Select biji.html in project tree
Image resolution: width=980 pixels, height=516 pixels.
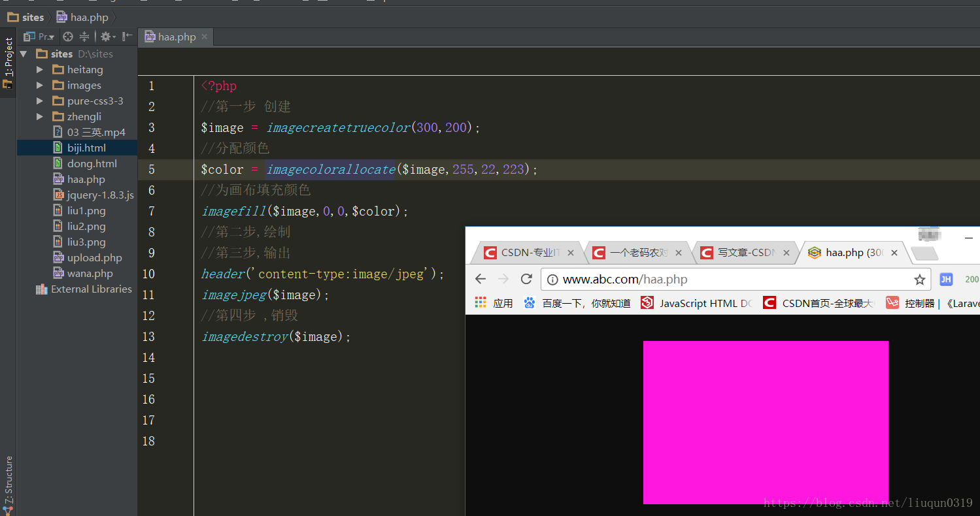click(77, 148)
